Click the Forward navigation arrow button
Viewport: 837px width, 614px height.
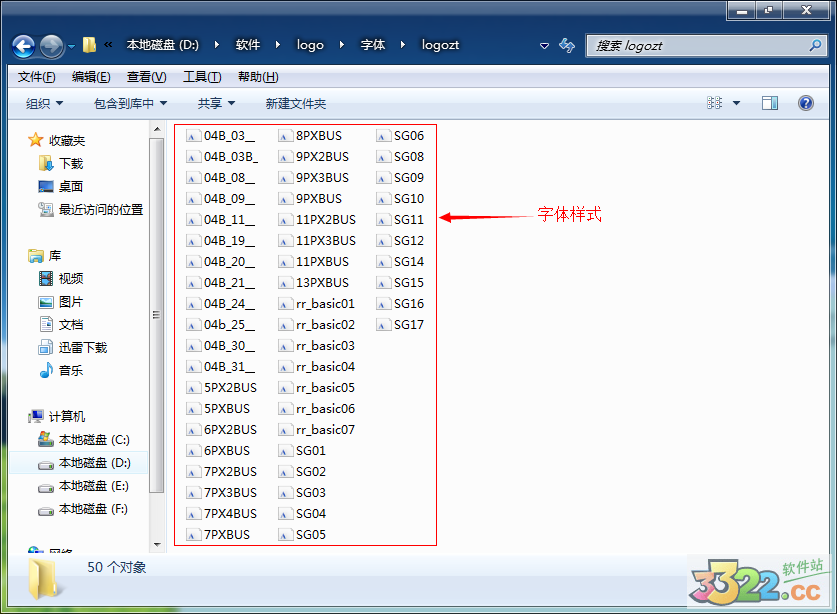click(51, 46)
